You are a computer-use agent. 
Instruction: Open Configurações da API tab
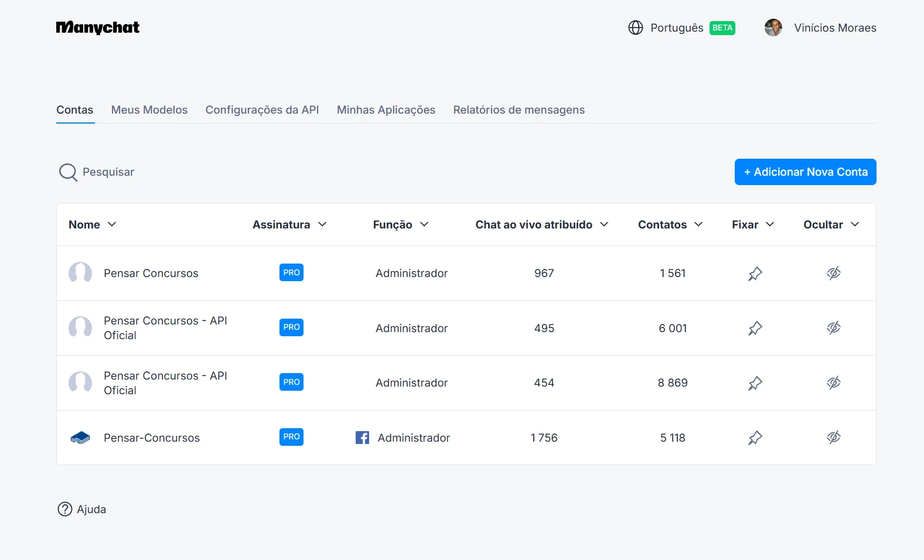262,110
